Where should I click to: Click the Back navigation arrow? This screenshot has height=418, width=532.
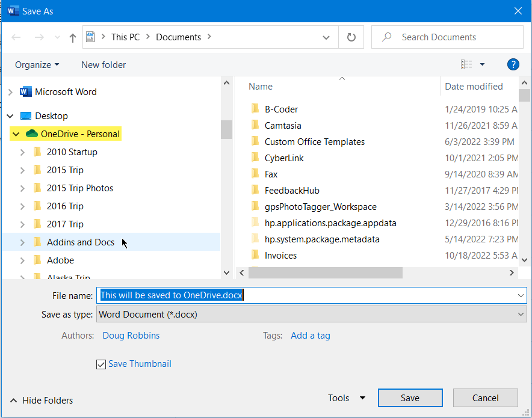16,37
